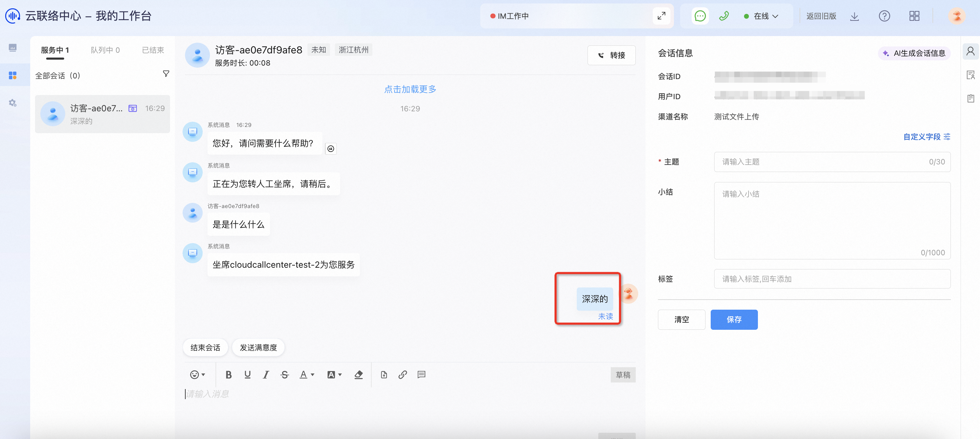Click the clear formatting eraser icon

358,375
